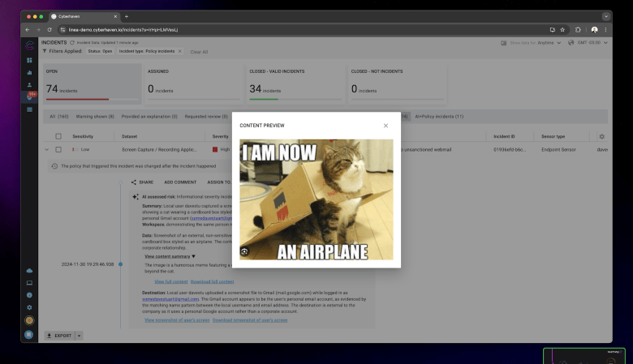
Task: Select the CLOSED - VALID INCIDENTS card
Action: click(295, 84)
